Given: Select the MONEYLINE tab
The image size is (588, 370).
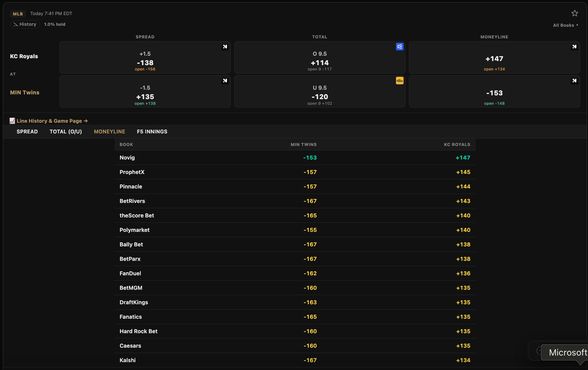Looking at the screenshot, I should [x=110, y=132].
